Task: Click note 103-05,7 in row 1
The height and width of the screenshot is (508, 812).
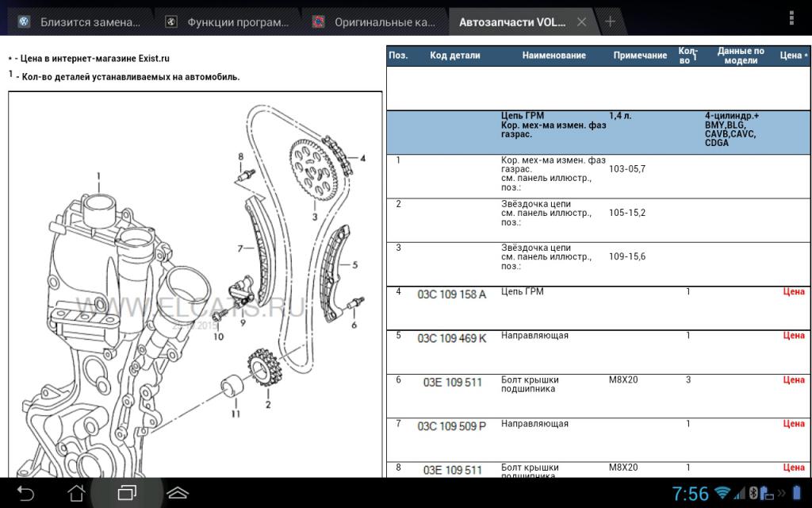Action: pyautogui.click(x=627, y=169)
